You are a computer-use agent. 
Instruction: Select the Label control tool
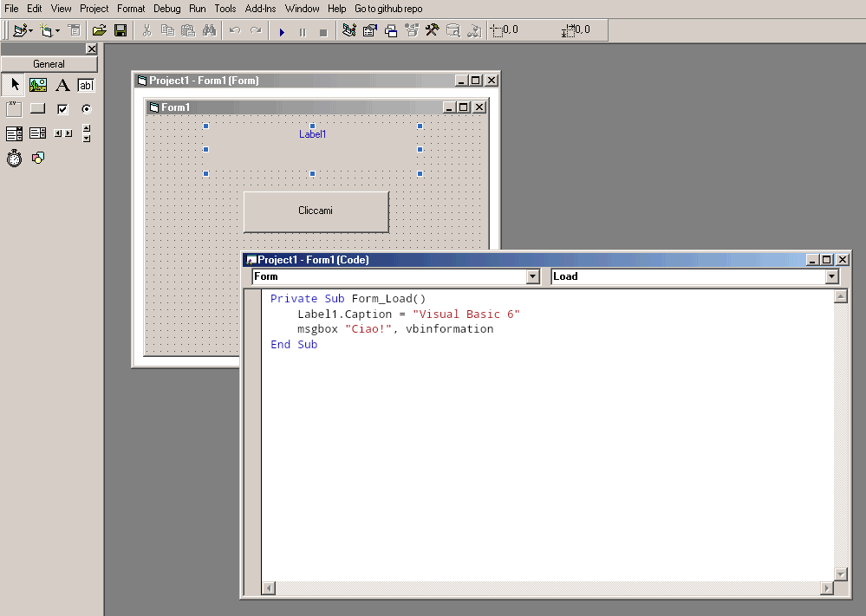[x=62, y=84]
